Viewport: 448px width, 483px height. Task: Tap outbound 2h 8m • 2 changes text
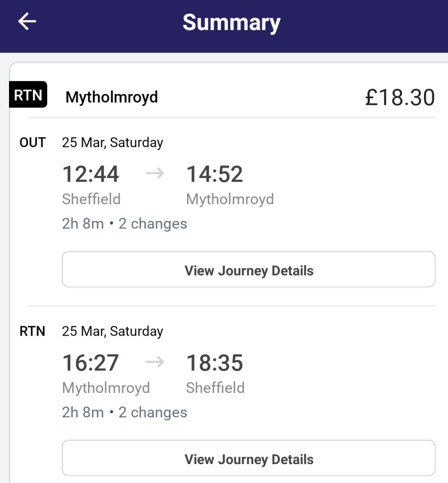point(124,224)
